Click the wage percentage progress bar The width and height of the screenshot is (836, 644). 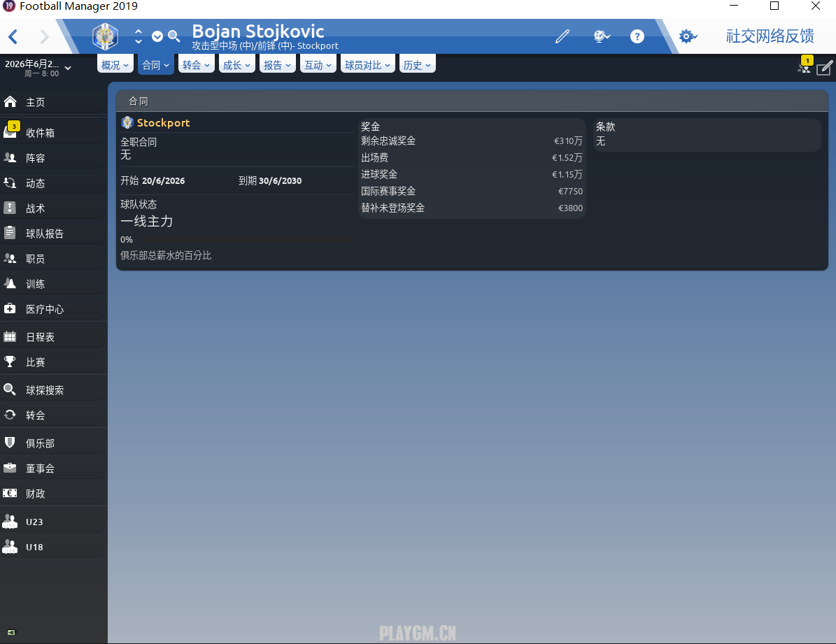246,240
